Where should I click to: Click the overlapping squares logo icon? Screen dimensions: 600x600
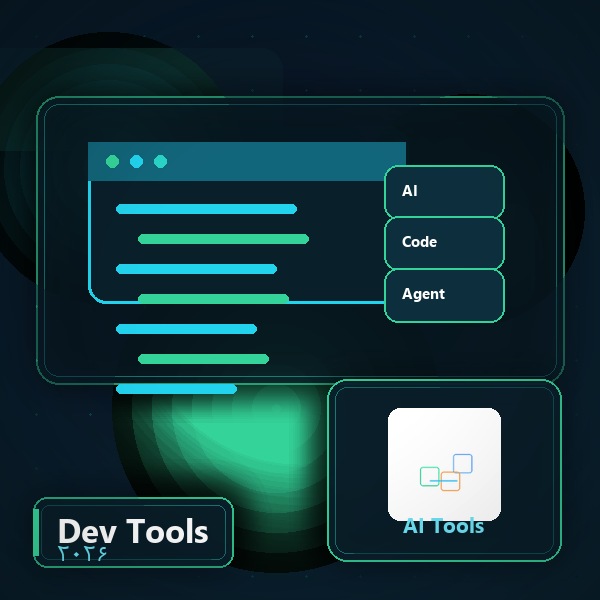click(x=445, y=464)
